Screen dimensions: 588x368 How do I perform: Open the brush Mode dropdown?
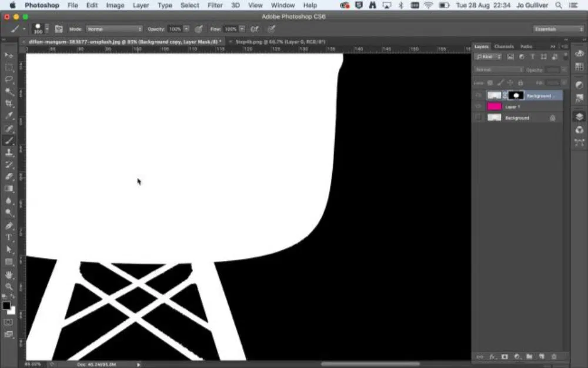point(114,29)
